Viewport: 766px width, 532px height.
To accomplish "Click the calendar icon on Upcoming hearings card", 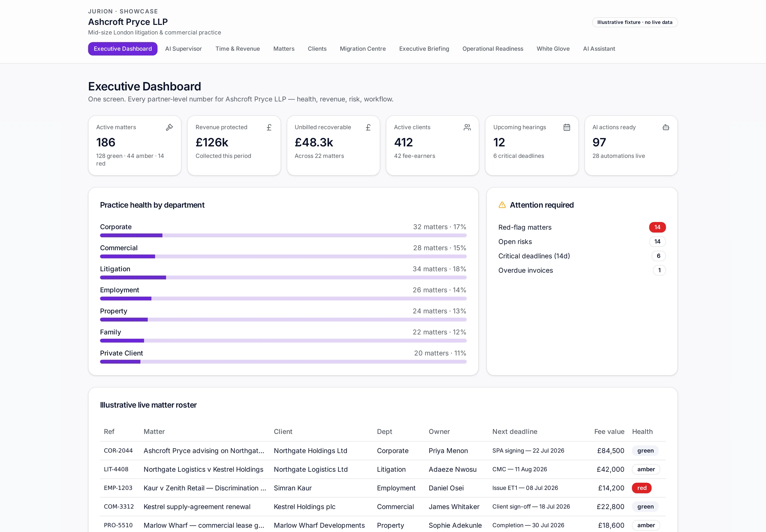I will coord(567,127).
